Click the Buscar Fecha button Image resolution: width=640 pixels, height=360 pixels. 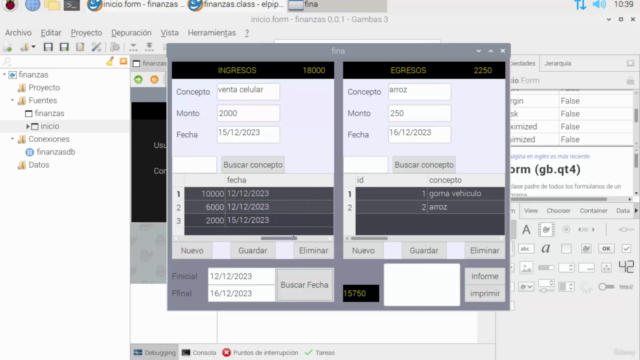pyautogui.click(x=304, y=285)
